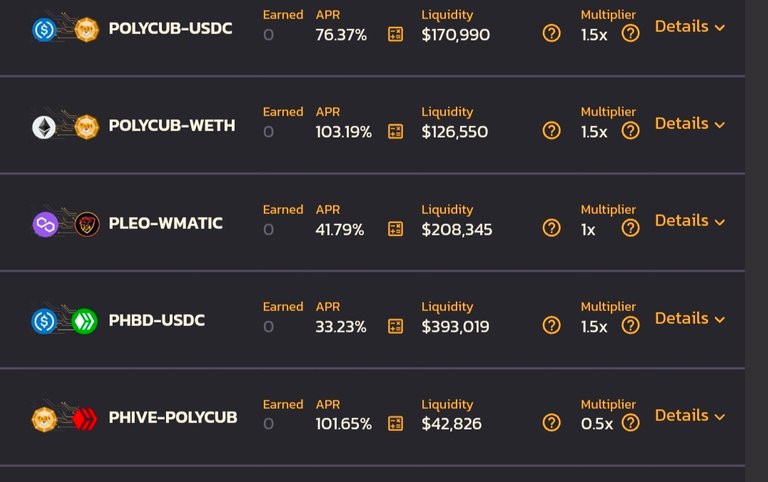The image size is (768, 482).
Task: Expand Details for PHIVE-POLYCUB farm
Action: (x=690, y=415)
